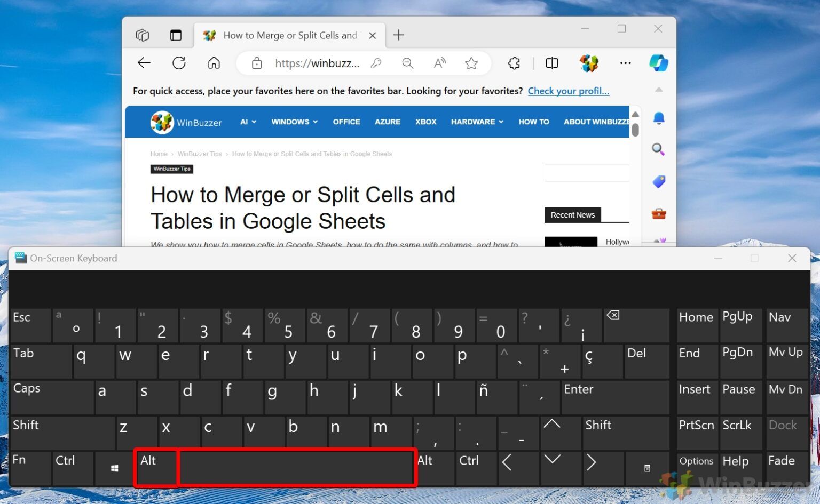
Task: Open notifications via the bell sidebar icon
Action: (659, 118)
